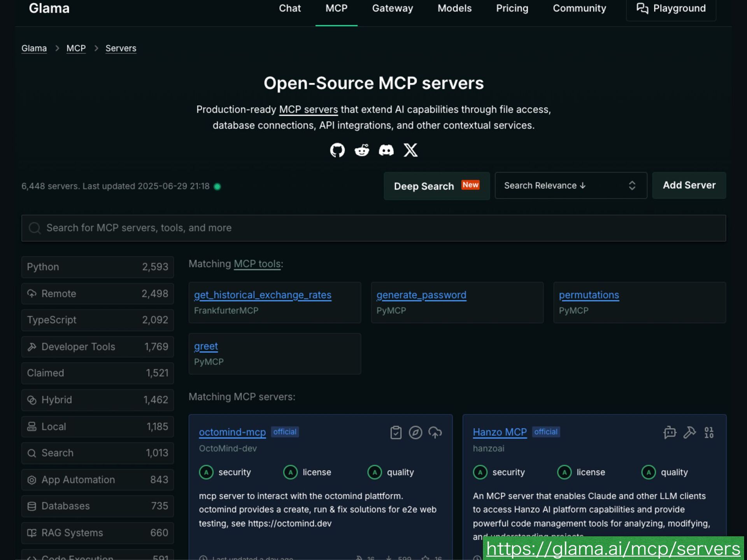
Task: Click the Glama breadcrumb link
Action: [34, 48]
